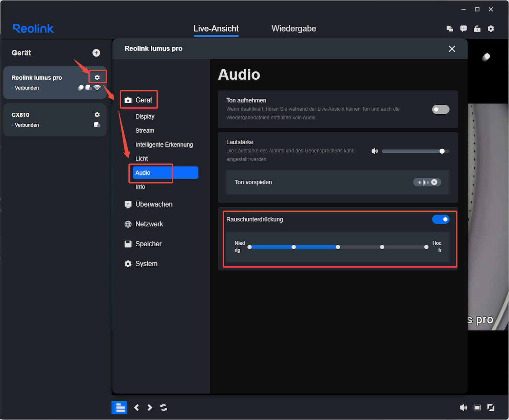Click the siren icon in the live view corner
Screen dimensions: 509x420
(x=486, y=57)
